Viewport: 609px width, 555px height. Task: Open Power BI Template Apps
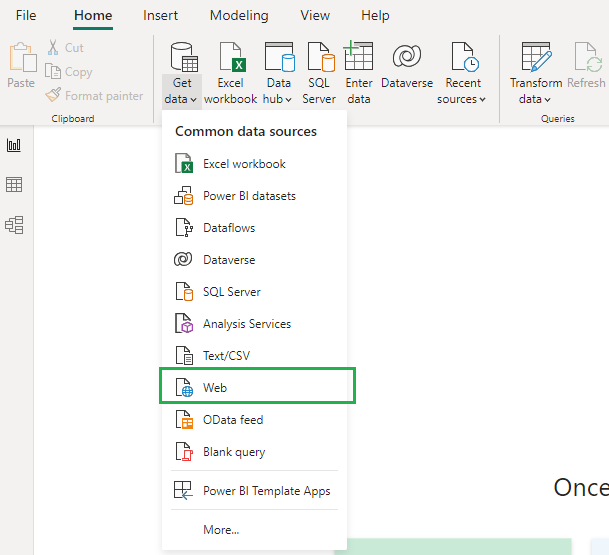pos(254,491)
